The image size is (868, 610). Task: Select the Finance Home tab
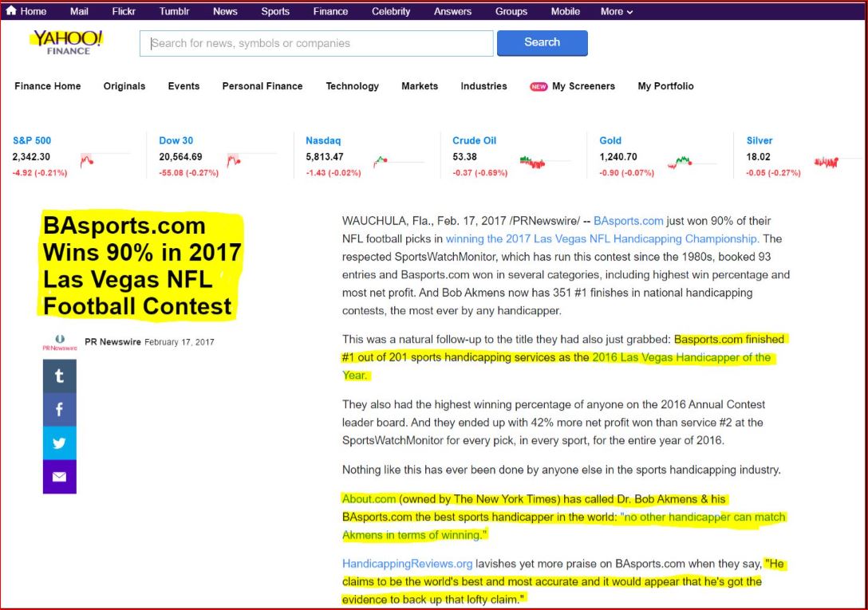[48, 86]
